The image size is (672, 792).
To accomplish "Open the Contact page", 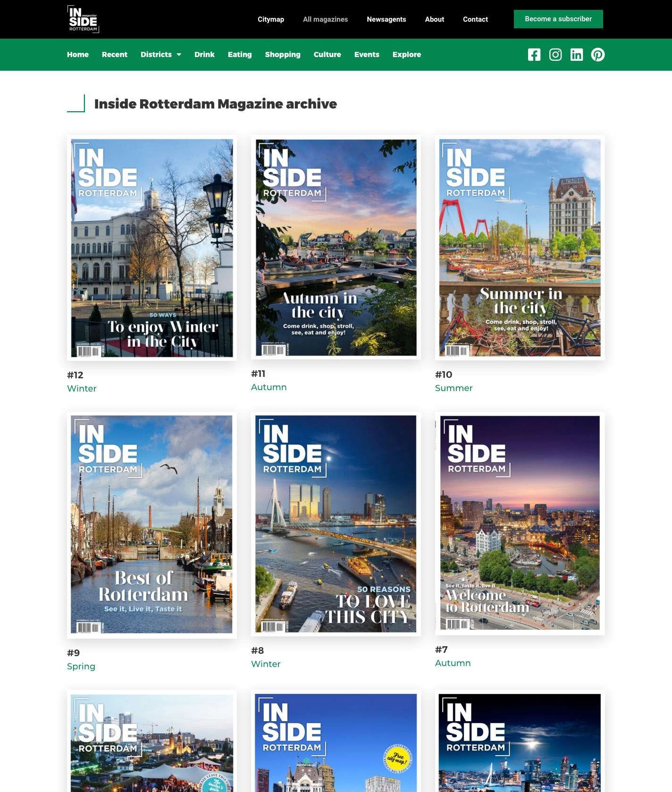I will click(475, 19).
